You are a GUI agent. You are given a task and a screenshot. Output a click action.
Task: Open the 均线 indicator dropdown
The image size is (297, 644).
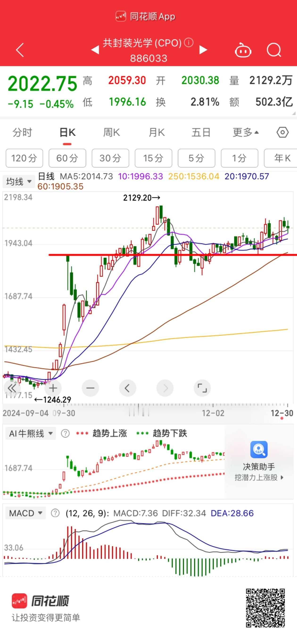tap(19, 182)
